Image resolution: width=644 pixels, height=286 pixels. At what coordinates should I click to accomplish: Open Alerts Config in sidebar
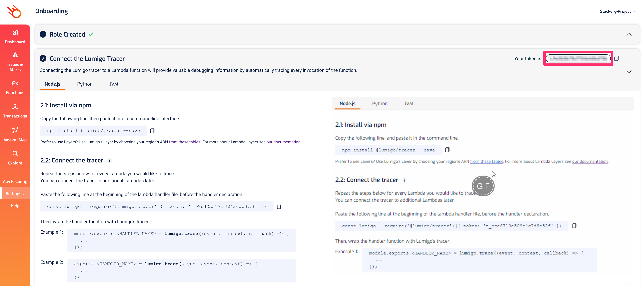click(15, 181)
